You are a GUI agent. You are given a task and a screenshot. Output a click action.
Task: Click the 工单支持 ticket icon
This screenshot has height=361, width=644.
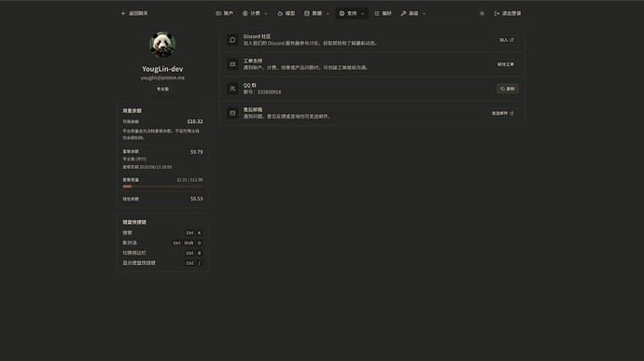tap(232, 64)
